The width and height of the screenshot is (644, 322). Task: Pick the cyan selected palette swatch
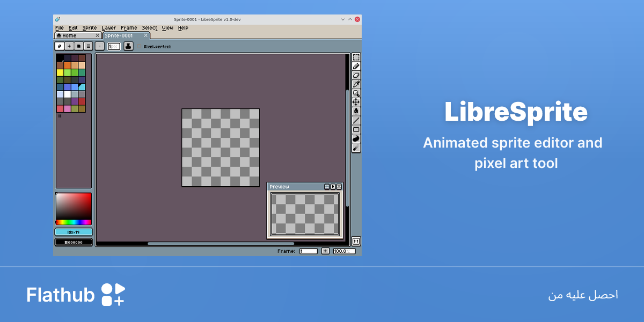point(82,87)
